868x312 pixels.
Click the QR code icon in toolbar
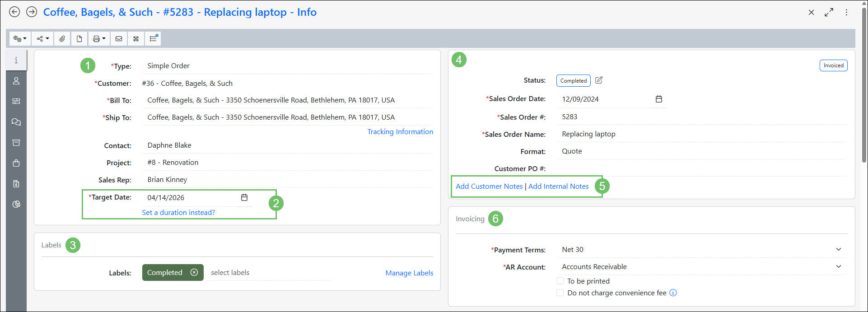(x=136, y=39)
